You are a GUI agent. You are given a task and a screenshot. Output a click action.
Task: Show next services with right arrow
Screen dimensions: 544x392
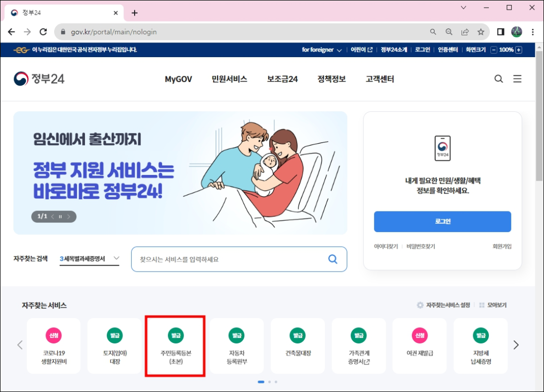[x=516, y=345]
